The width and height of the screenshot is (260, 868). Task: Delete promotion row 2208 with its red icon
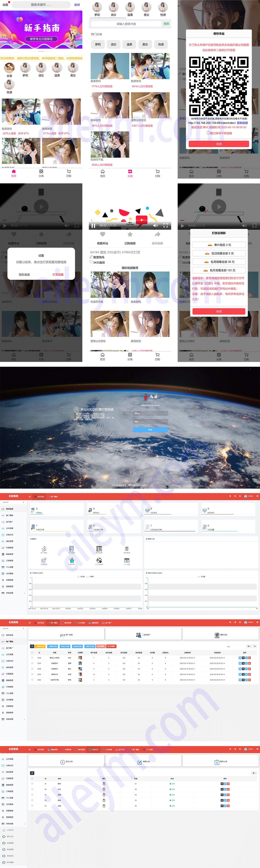click(x=249, y=658)
